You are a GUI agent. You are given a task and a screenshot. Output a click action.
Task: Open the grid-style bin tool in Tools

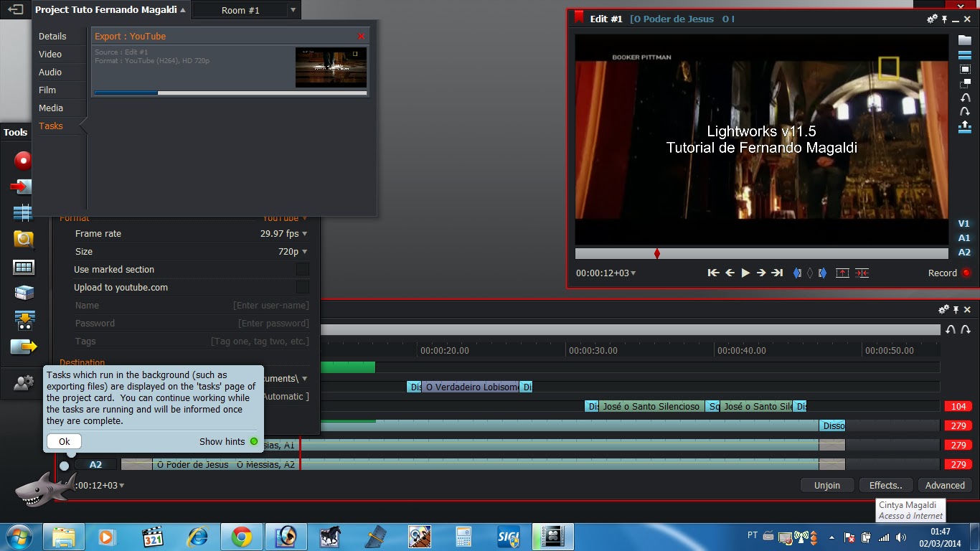click(24, 267)
